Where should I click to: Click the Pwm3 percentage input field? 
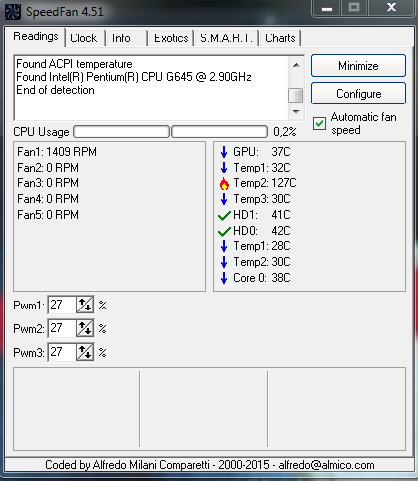pos(62,352)
